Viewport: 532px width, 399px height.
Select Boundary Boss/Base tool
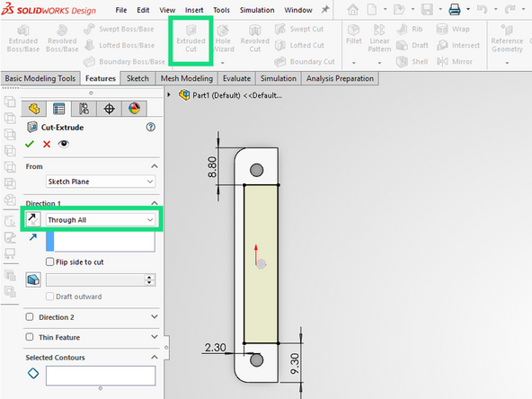124,61
